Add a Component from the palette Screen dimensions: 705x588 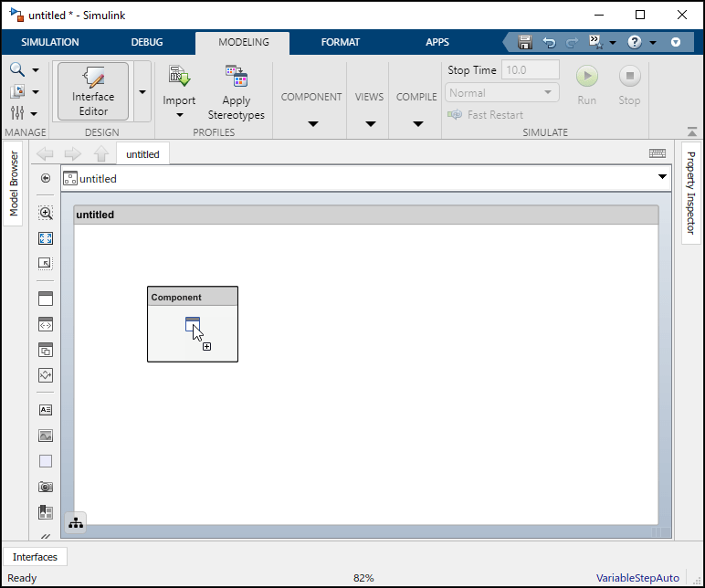(x=46, y=299)
